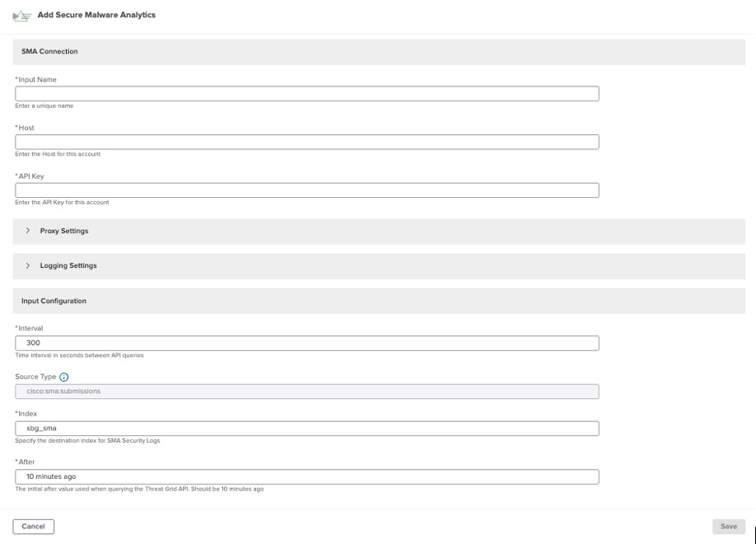
Task: Select the API Key input field
Action: (x=306, y=190)
